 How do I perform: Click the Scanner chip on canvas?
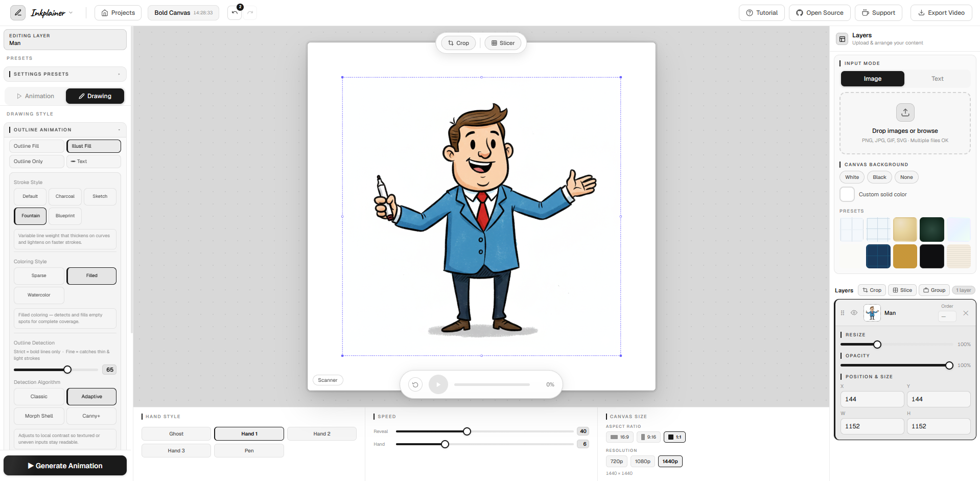[328, 380]
